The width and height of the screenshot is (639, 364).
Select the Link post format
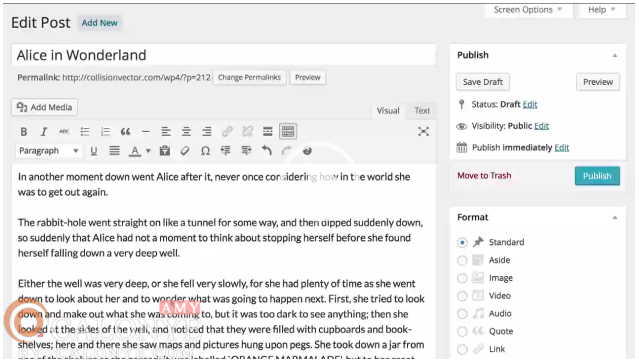click(x=462, y=349)
